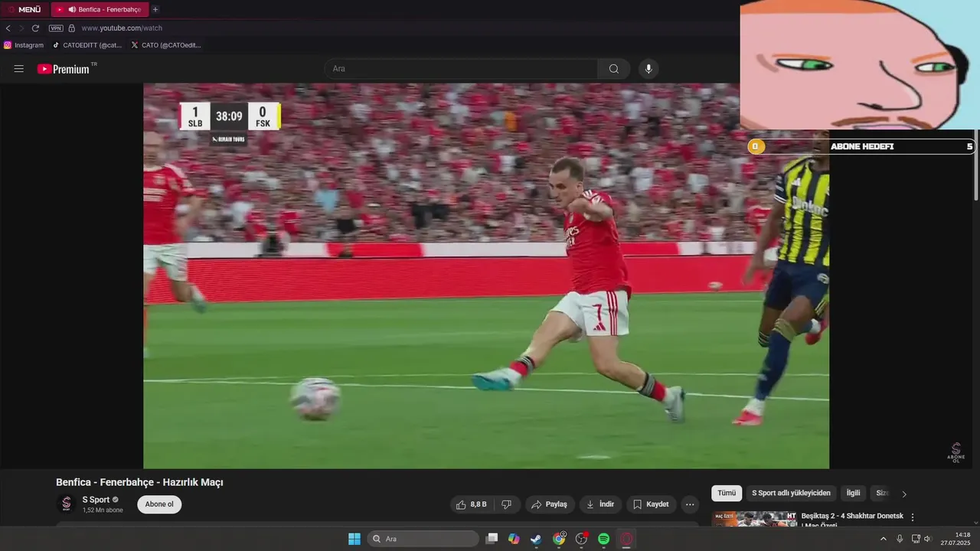Click the YouTube search box labeled Ara
980x551 pixels.
pos(461,69)
